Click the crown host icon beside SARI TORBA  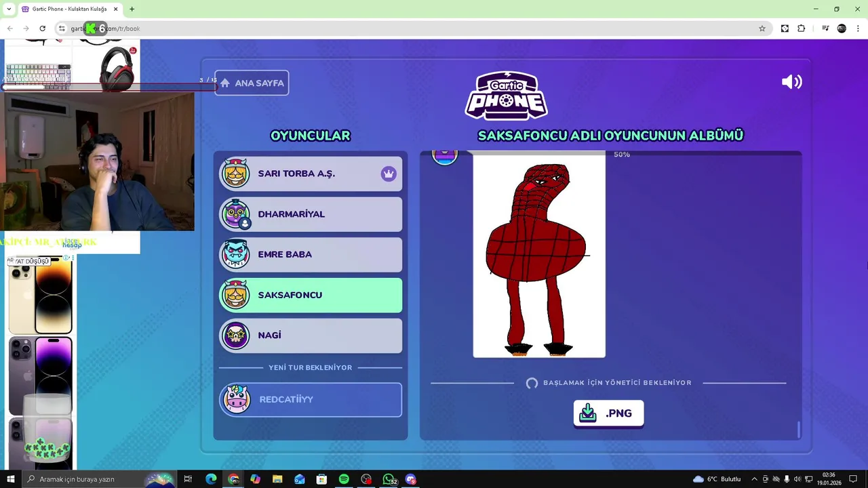(389, 174)
